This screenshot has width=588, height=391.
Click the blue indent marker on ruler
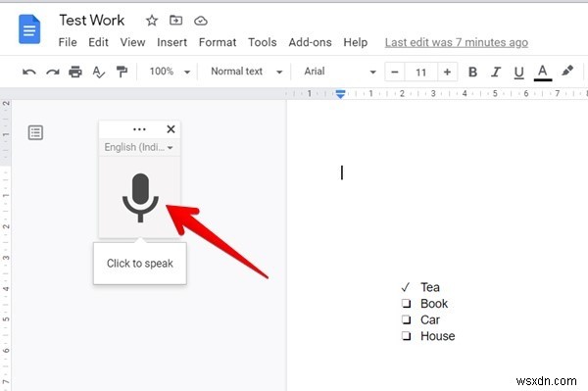pos(340,94)
